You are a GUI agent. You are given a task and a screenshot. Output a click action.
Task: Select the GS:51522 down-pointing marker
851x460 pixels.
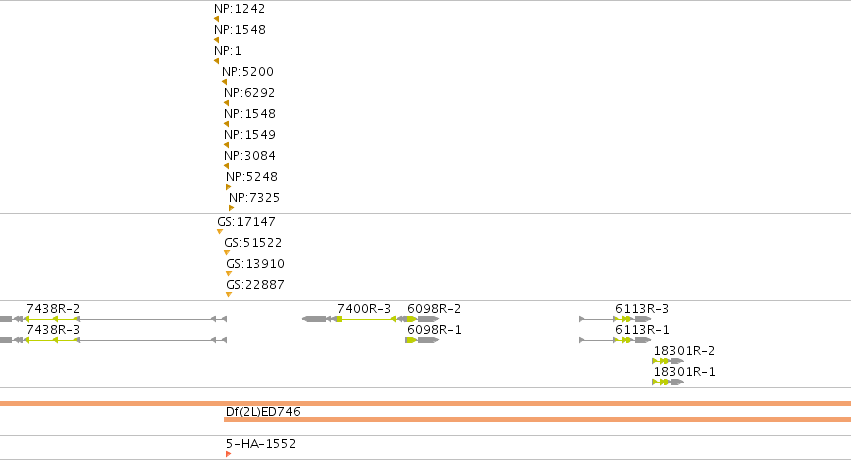pyautogui.click(x=227, y=253)
